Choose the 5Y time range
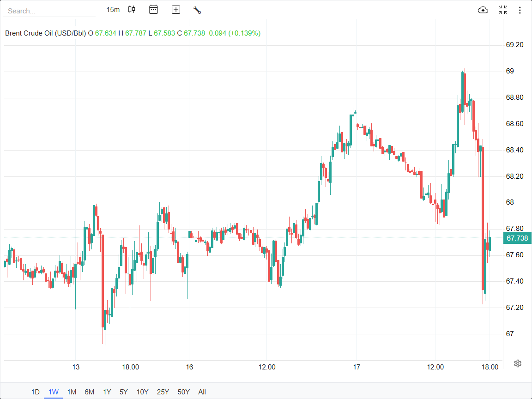532x399 pixels. click(x=124, y=392)
